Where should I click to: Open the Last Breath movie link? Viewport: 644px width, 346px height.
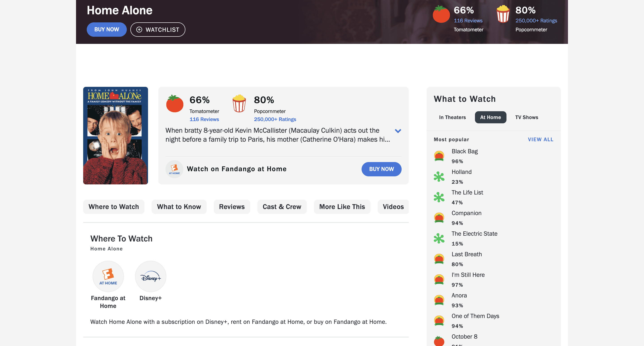(466, 254)
